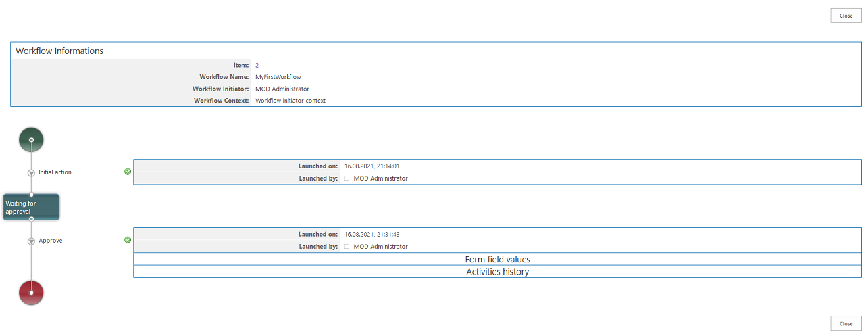Toggle presence box in Initial action row
Image resolution: width=868 pixels, height=334 pixels.
[x=347, y=178]
